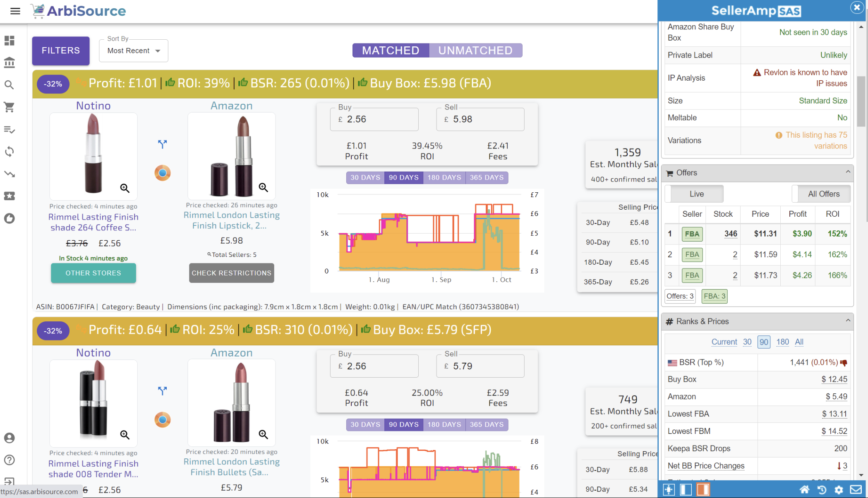
Task: Open SellerAmp history icon in footer
Action: coord(822,490)
